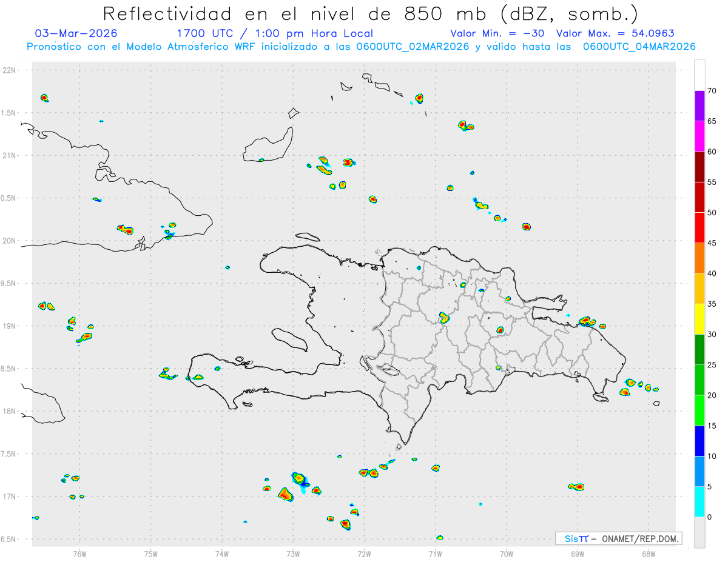This screenshot has height=562, width=728.
Task: Pick the orange 40–45 dBZ colorbar segment
Action: [699, 258]
